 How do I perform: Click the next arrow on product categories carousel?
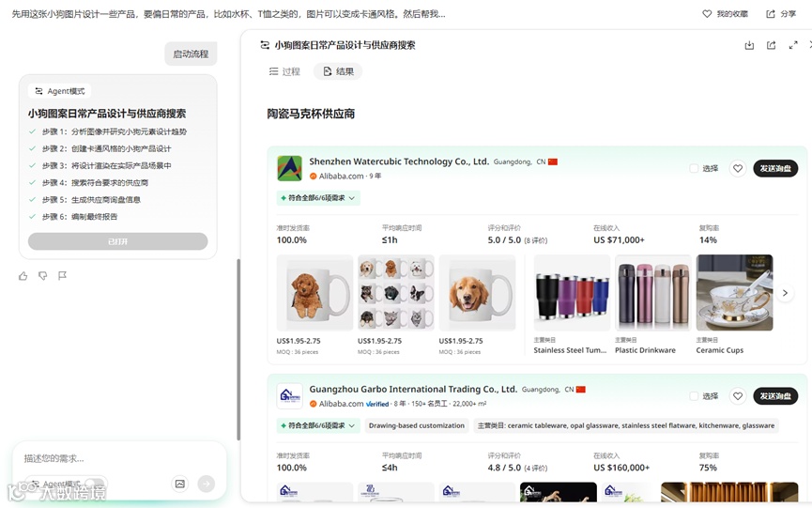[785, 293]
